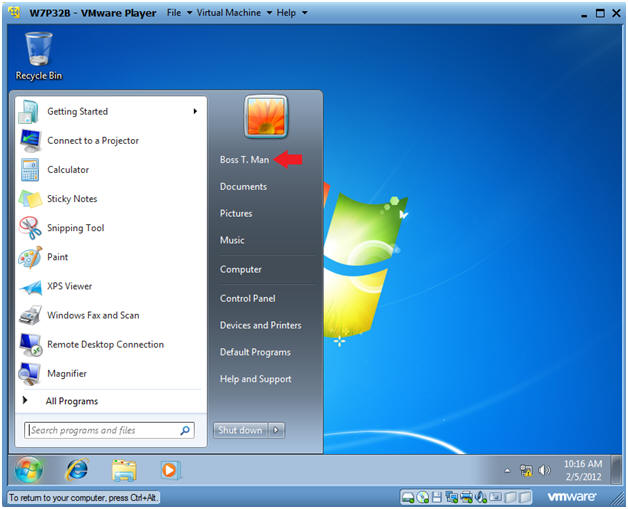628x509 pixels.
Task: Open Default Programs
Action: (x=255, y=352)
